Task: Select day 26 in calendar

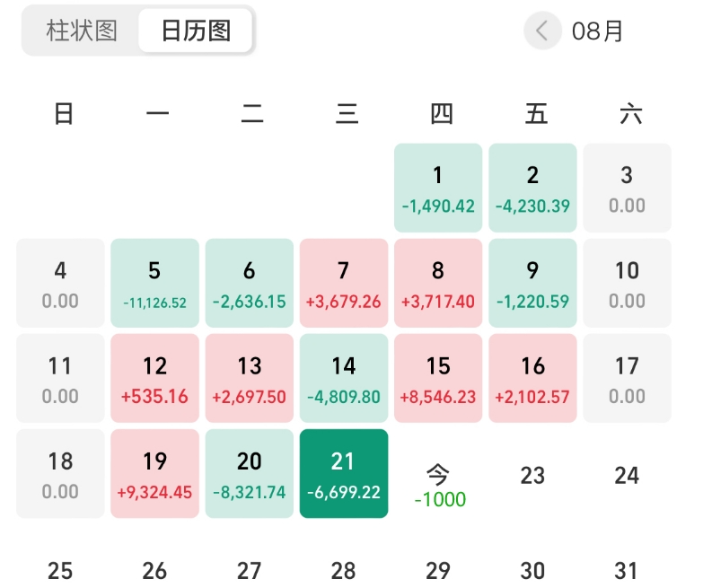Action: click(154, 571)
